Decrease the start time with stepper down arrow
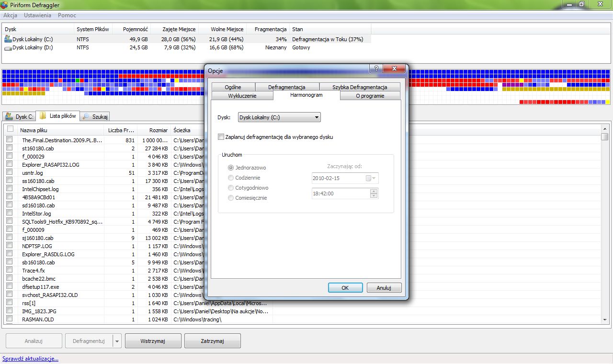The image size is (613, 364). [x=374, y=196]
